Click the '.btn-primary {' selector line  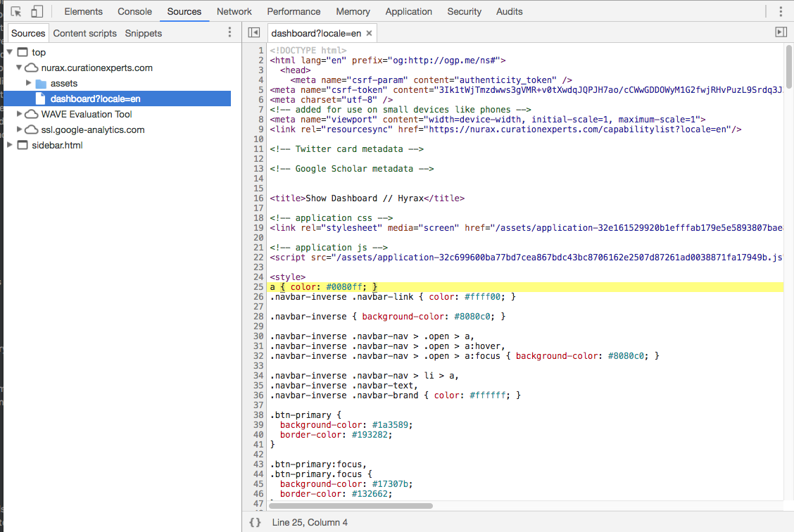point(306,415)
